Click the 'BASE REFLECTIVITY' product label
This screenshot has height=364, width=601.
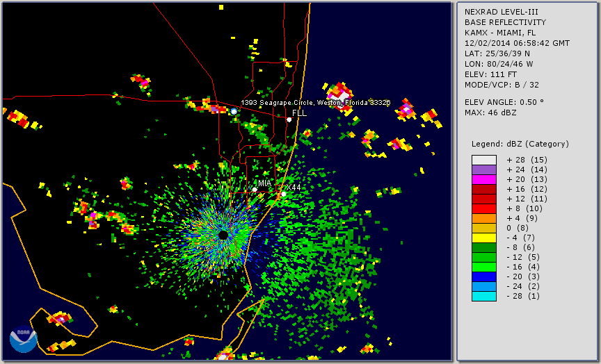(505, 23)
